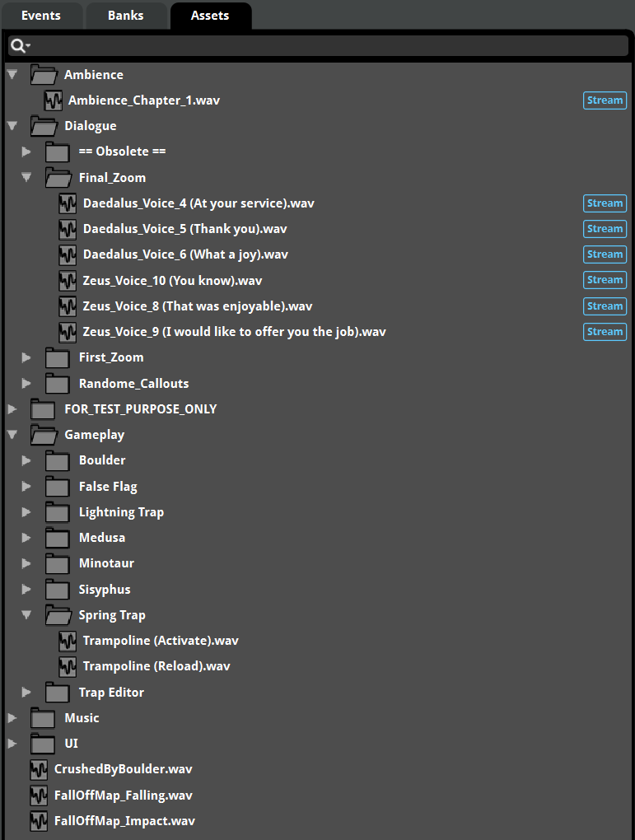Select the FallOffMap_Impact.wav file name

click(x=125, y=821)
